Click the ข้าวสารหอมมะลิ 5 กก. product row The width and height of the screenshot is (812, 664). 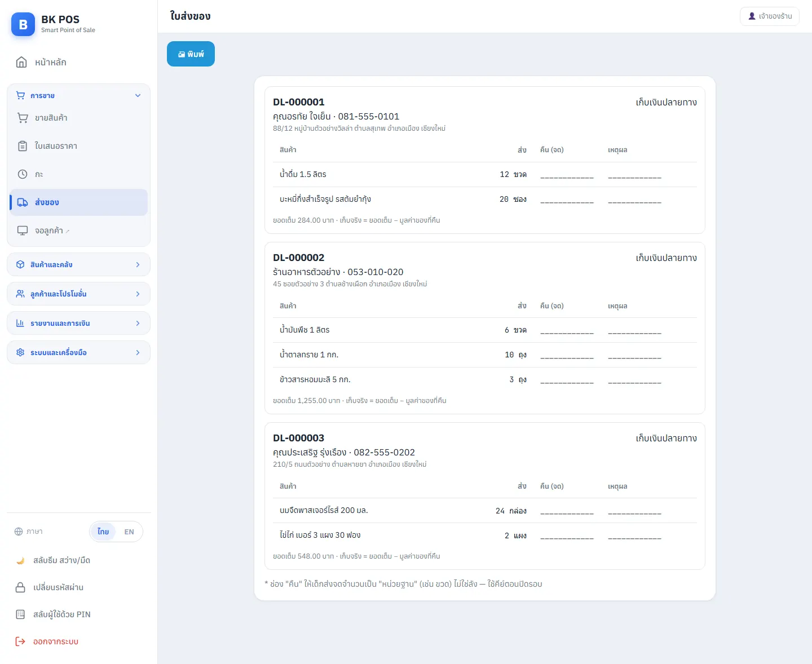point(485,379)
